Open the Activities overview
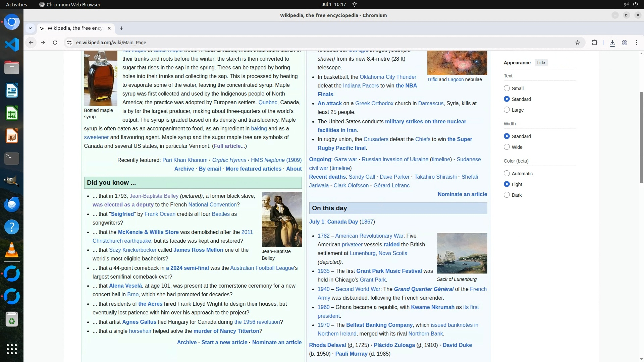The image size is (644, 362). pyautogui.click(x=16, y=4)
